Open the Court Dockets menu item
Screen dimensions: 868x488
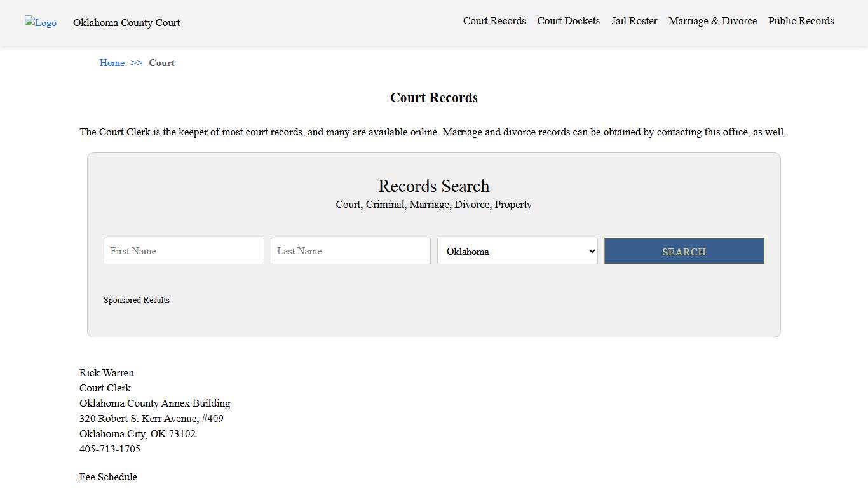coord(568,21)
